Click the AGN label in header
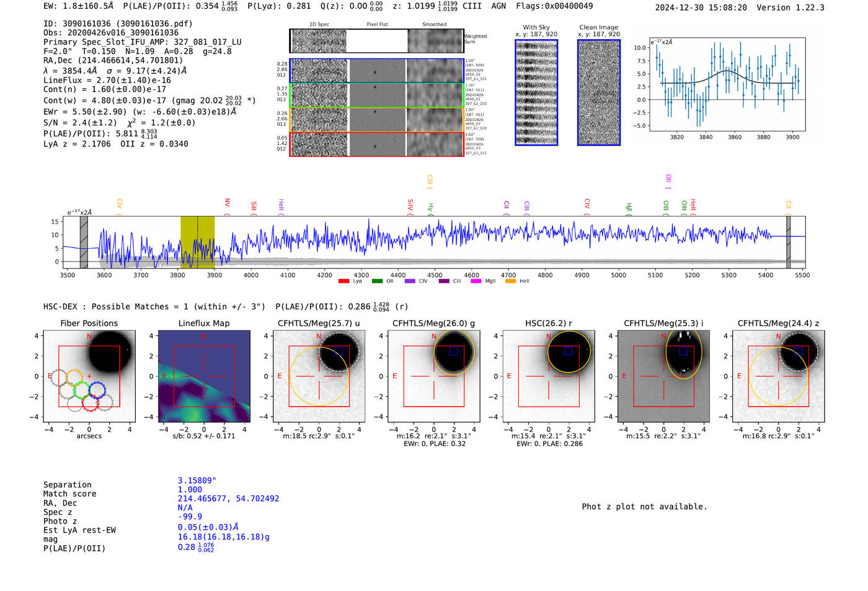This screenshot has width=868, height=591. coord(498,6)
